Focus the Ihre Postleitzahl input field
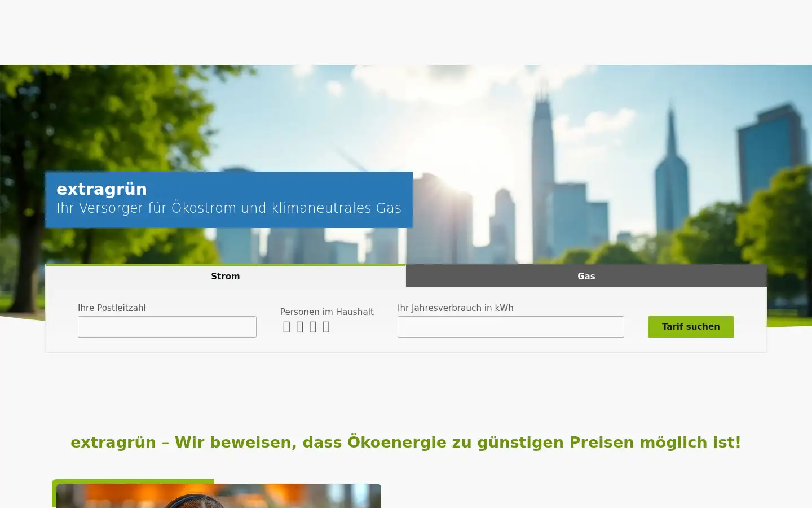 click(x=167, y=327)
